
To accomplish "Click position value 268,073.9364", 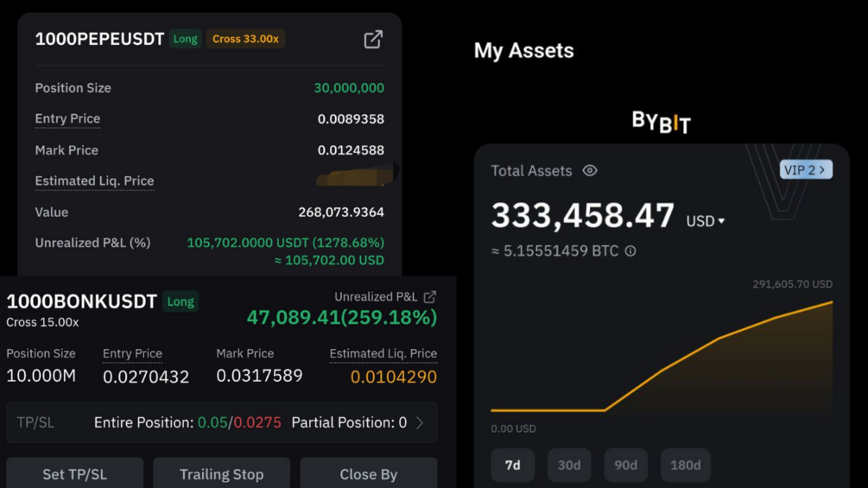I will point(341,212).
